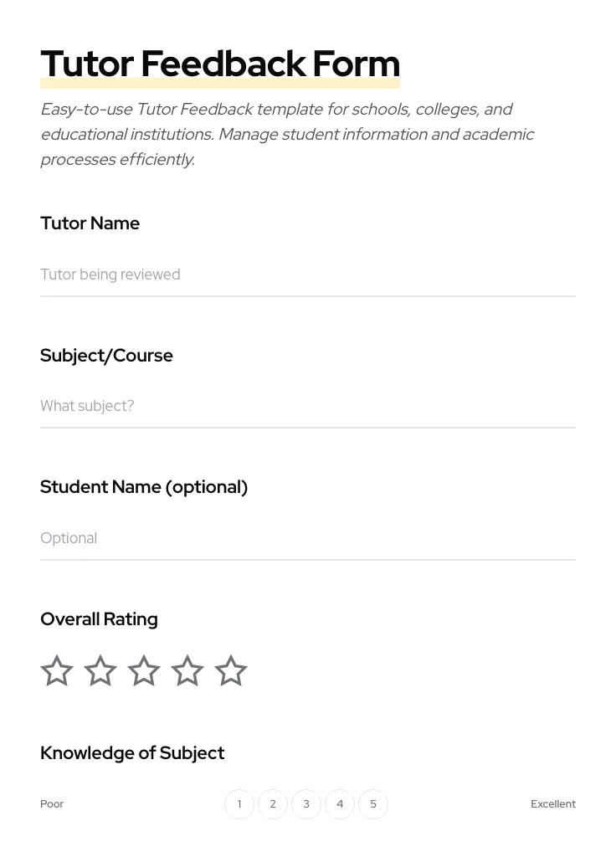Click the middle star in Overall Rating
The image size is (616, 857).
tap(144, 670)
